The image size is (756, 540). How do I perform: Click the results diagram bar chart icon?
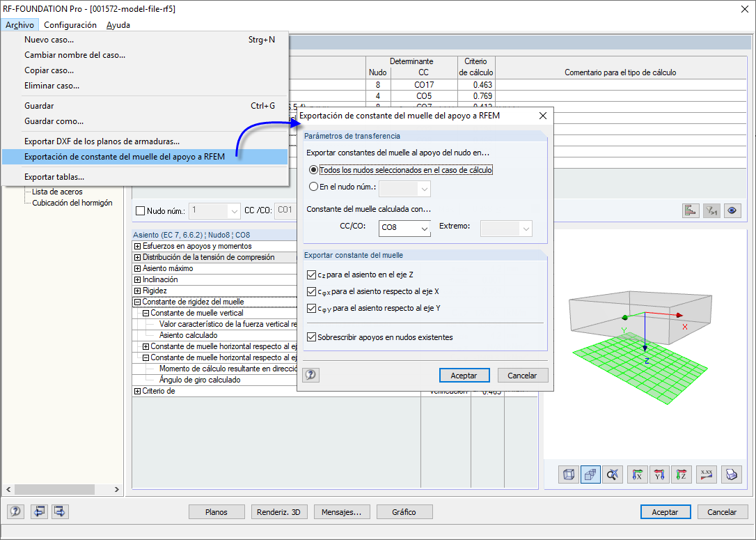click(691, 210)
